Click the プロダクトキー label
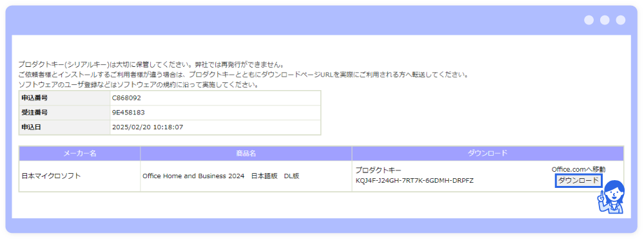Viewport: 644px width, 240px height. coord(378,170)
